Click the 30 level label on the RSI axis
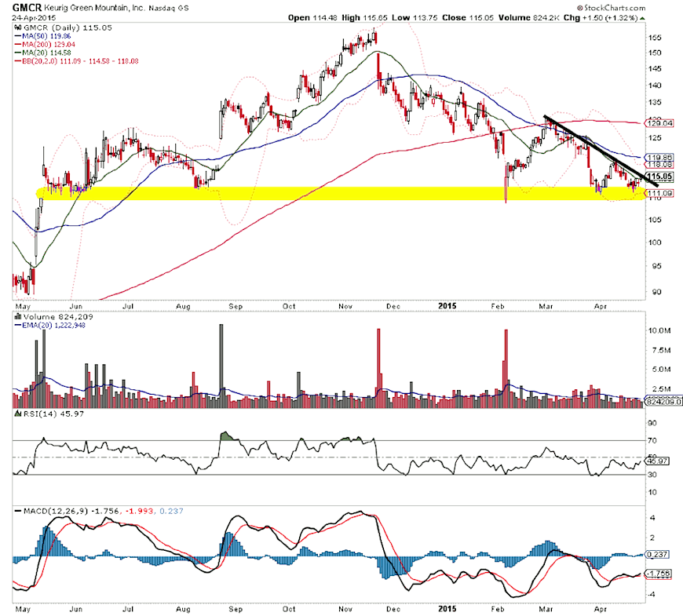The height and width of the screenshot is (616, 683). pyautogui.click(x=652, y=475)
